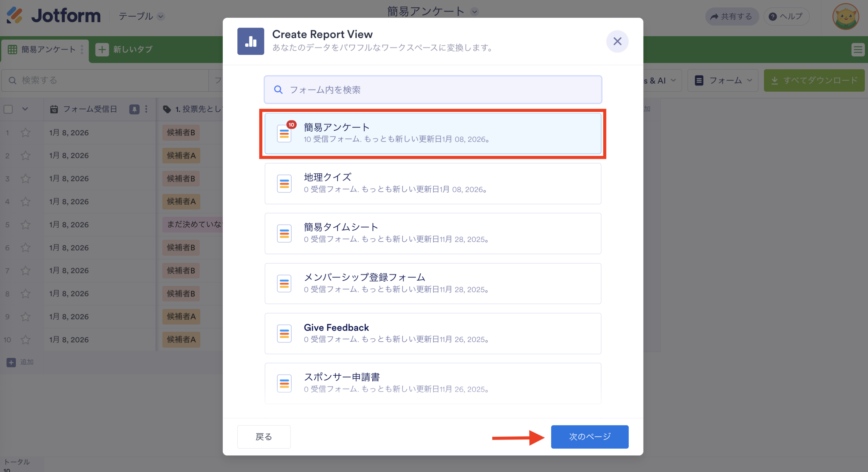Star row 10 as favorite
Image resolution: width=868 pixels, height=472 pixels.
(25, 340)
